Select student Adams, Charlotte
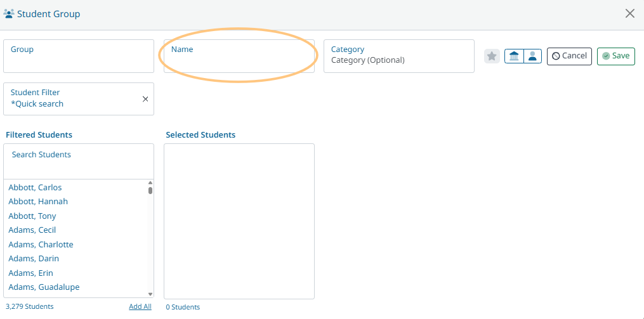The height and width of the screenshot is (319, 644). 41,245
